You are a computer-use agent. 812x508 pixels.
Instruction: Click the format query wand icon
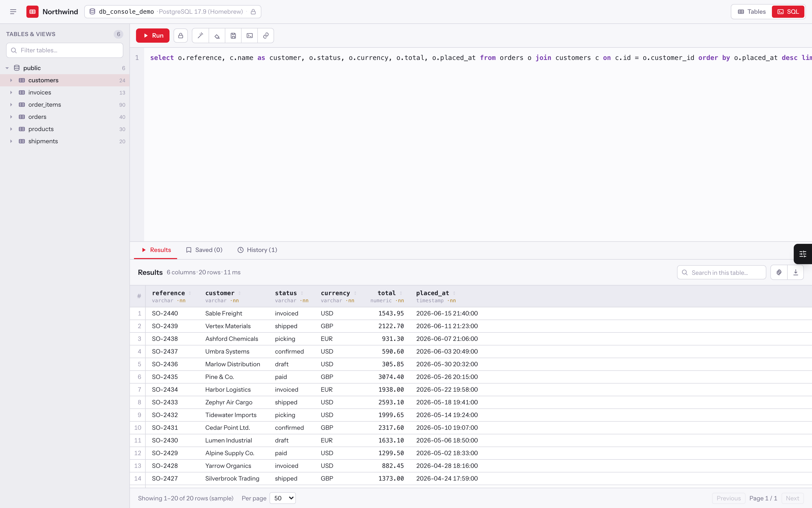coord(201,36)
